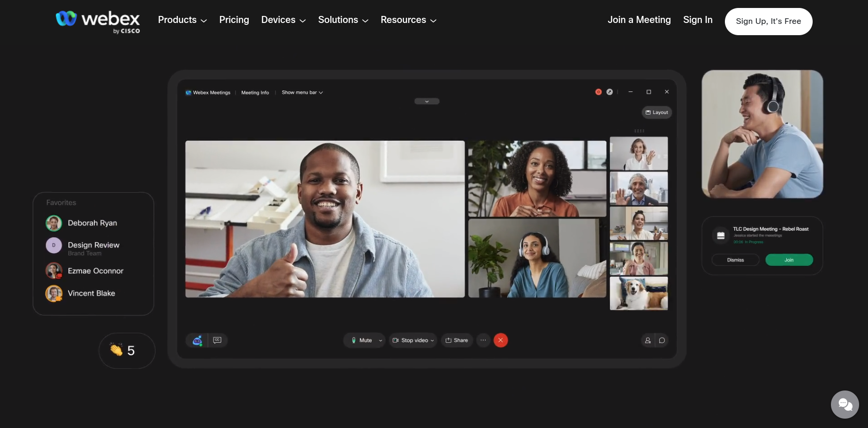This screenshot has height=428, width=868.
Task: Open the AI assistant icon in meeting toolbar
Action: pos(197,340)
